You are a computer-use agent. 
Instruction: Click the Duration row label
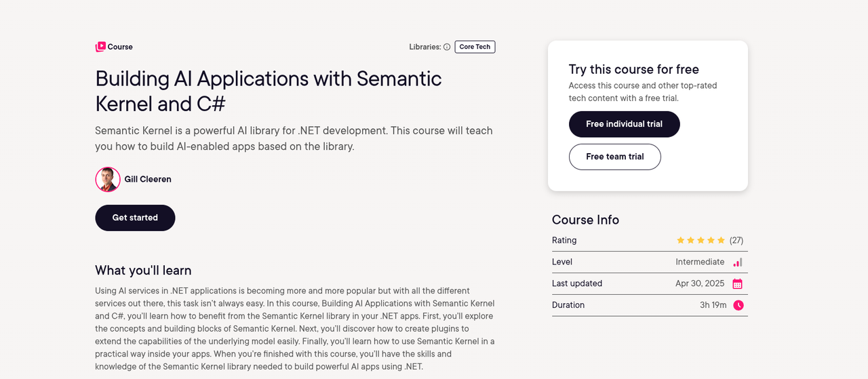point(568,305)
